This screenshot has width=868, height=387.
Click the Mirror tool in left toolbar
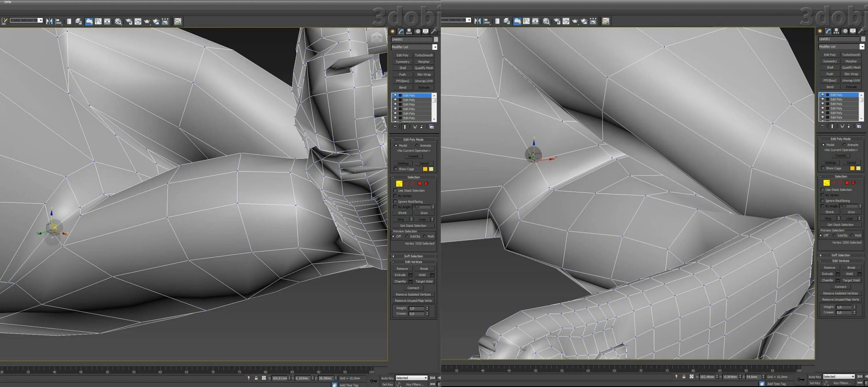49,22
